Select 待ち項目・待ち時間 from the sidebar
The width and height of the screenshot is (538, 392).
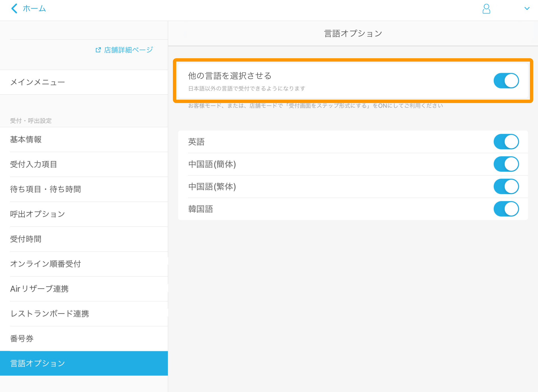[x=45, y=189]
